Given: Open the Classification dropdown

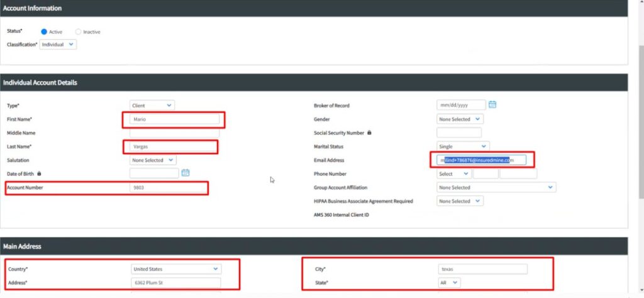Looking at the screenshot, I should [x=58, y=45].
